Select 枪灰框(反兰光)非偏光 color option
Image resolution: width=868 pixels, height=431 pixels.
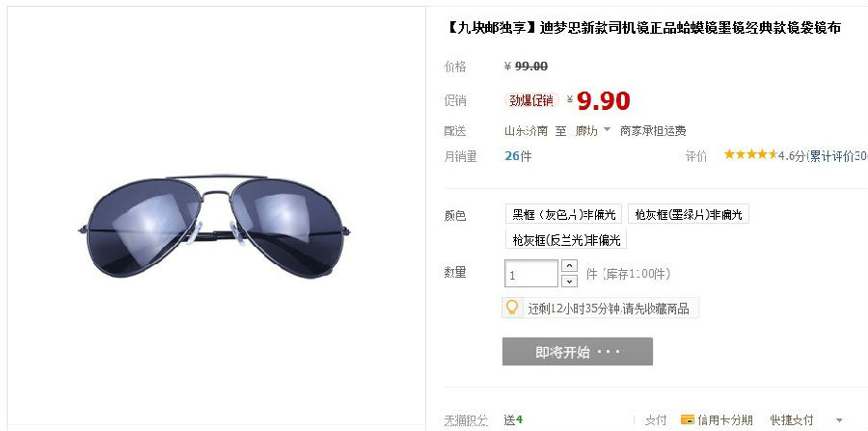pos(566,240)
